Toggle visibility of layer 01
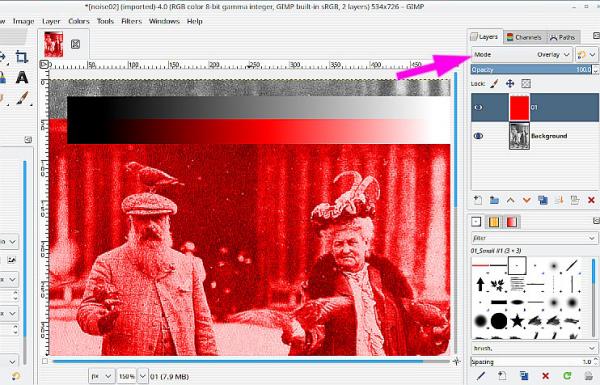Screen dimensions: 600x385 478,108
